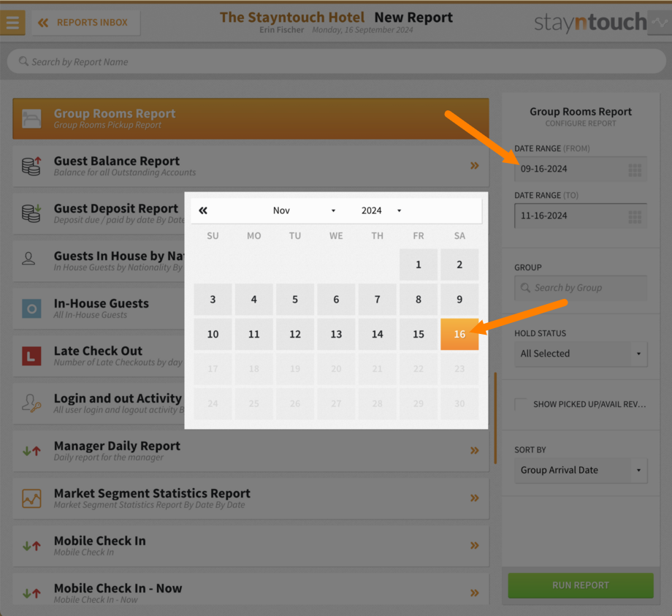
Task: Click the Manager Daily Report arrows icon
Action: (31, 451)
